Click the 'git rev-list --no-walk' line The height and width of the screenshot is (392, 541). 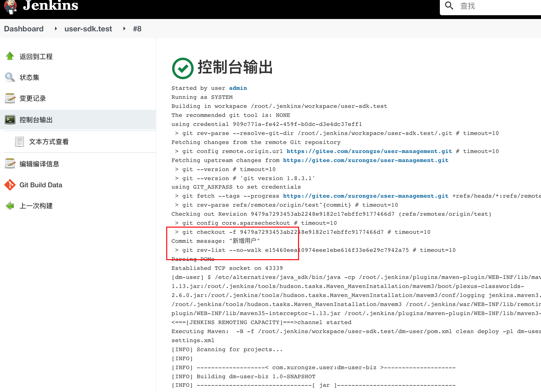[315, 250]
